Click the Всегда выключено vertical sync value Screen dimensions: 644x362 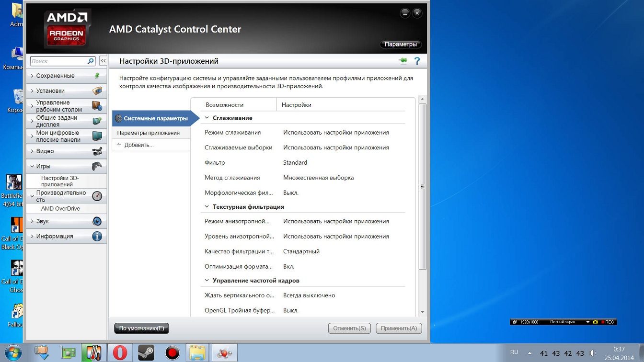point(309,295)
